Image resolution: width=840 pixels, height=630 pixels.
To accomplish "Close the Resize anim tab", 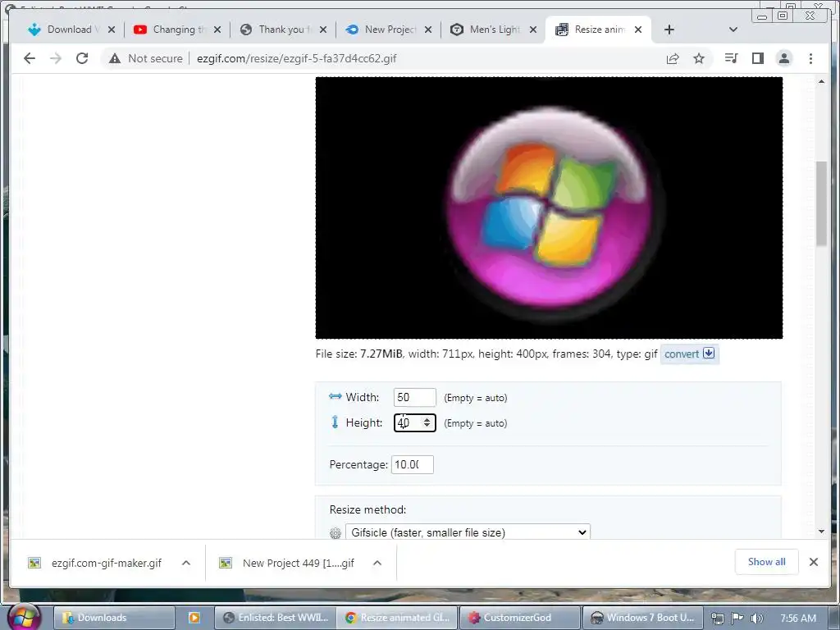I will coord(638,30).
